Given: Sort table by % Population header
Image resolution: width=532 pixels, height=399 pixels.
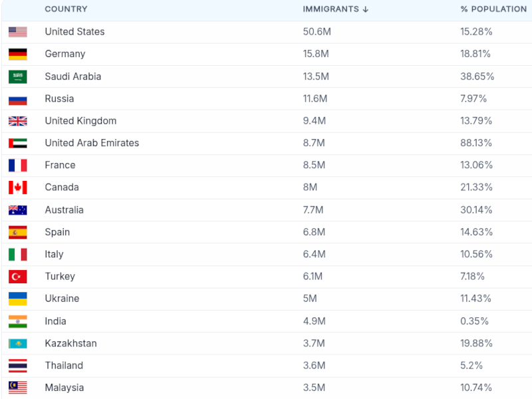Looking at the screenshot, I should [x=493, y=9].
